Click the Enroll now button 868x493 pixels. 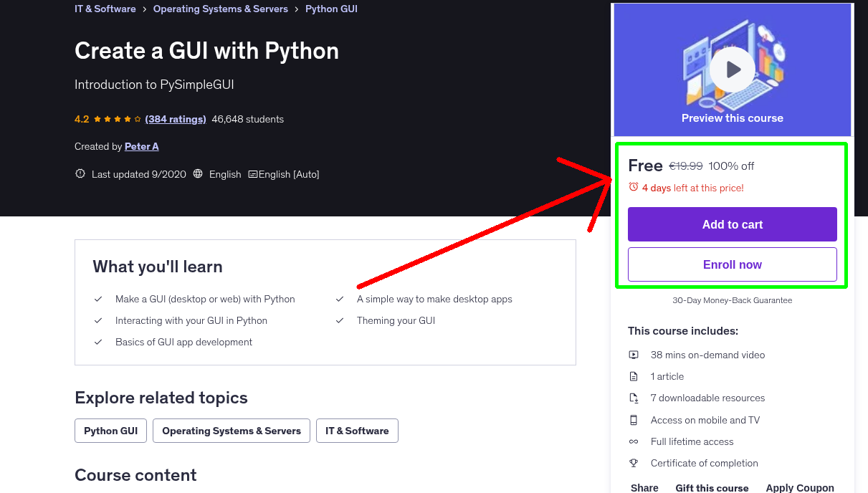733,264
